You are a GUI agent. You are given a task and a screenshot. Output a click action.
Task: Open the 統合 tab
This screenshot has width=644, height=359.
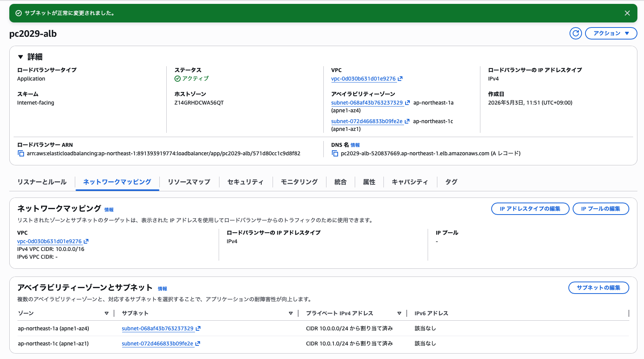340,182
